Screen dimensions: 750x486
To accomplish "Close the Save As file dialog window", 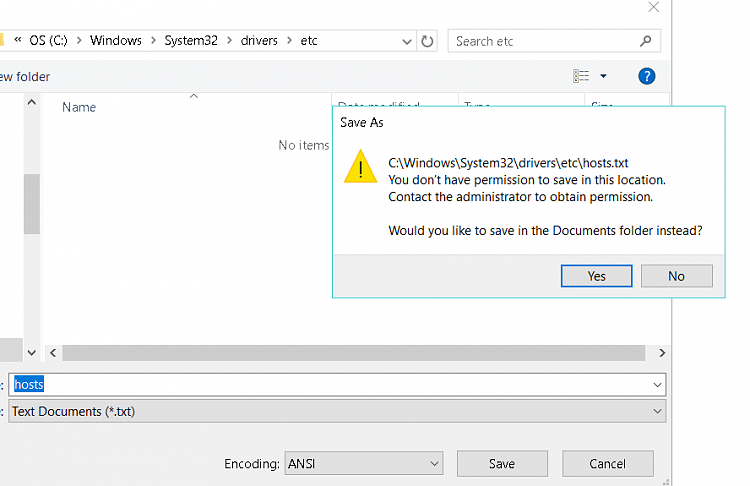I will [653, 7].
